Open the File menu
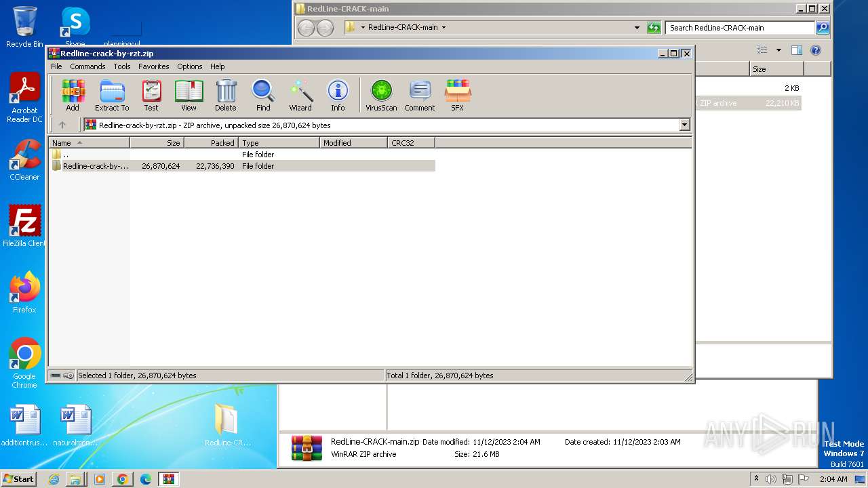Image resolution: width=868 pixels, height=488 pixels. (56, 66)
